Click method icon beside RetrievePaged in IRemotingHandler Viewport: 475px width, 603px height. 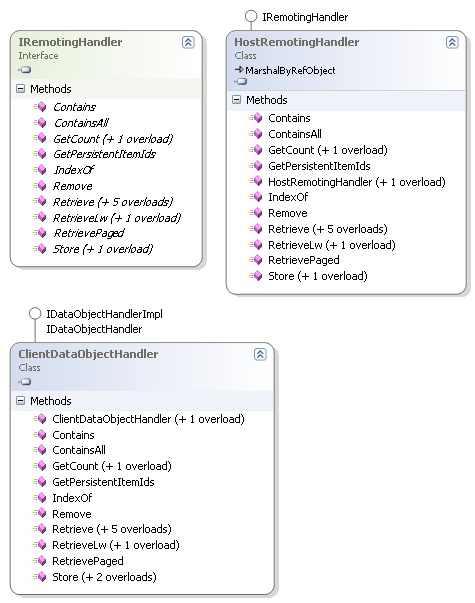click(40, 233)
